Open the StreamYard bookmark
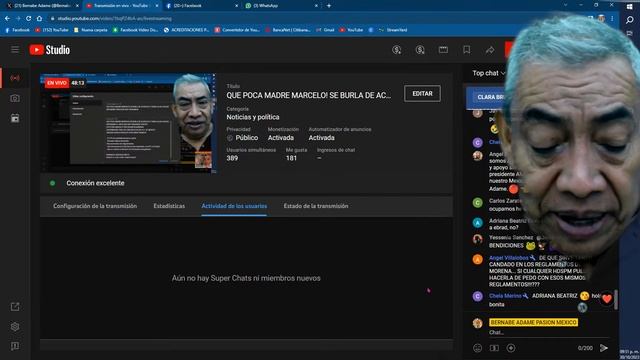640x360 pixels. pyautogui.click(x=393, y=30)
